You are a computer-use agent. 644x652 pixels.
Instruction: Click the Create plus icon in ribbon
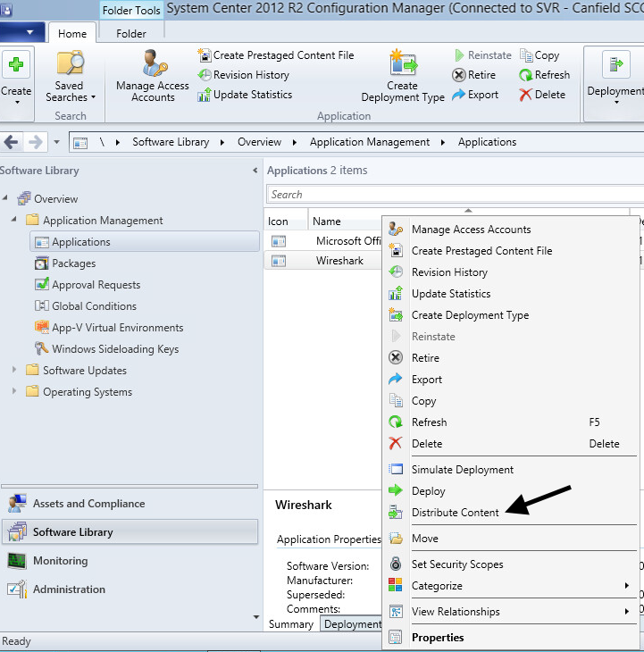16,64
